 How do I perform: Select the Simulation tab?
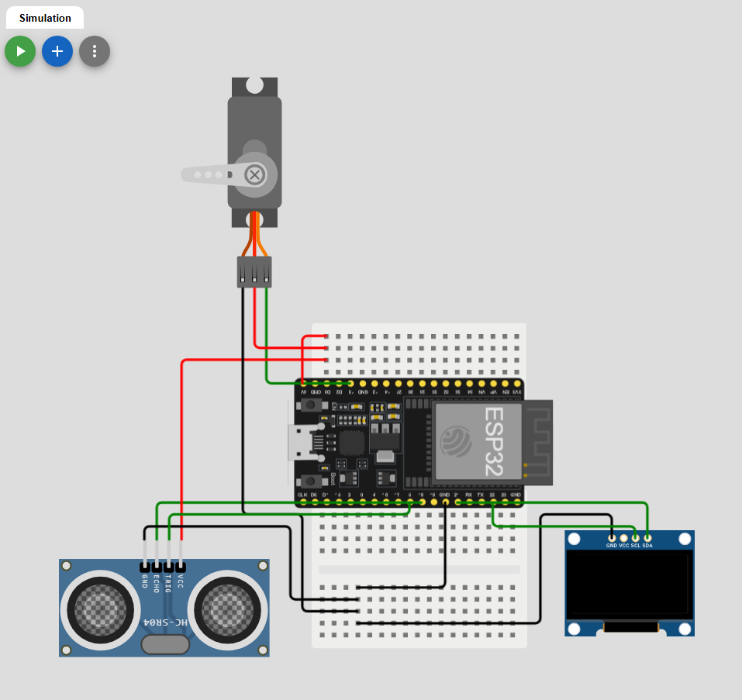(x=45, y=18)
